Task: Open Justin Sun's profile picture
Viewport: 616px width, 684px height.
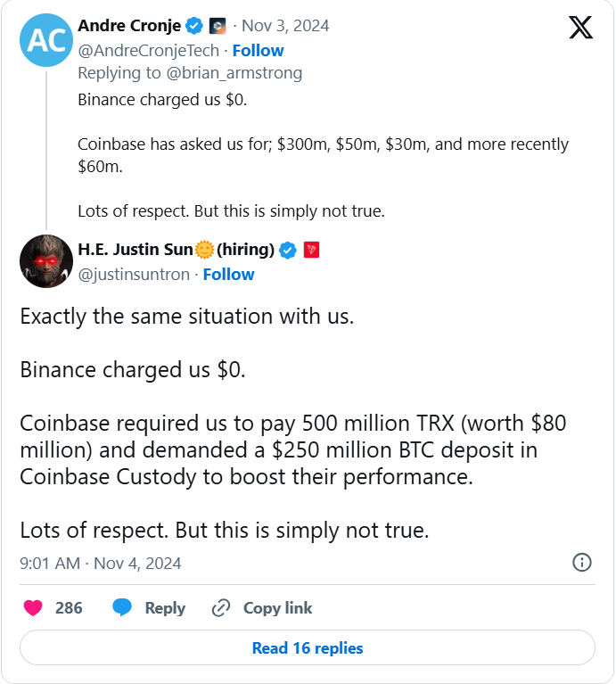Action: pos(43,261)
